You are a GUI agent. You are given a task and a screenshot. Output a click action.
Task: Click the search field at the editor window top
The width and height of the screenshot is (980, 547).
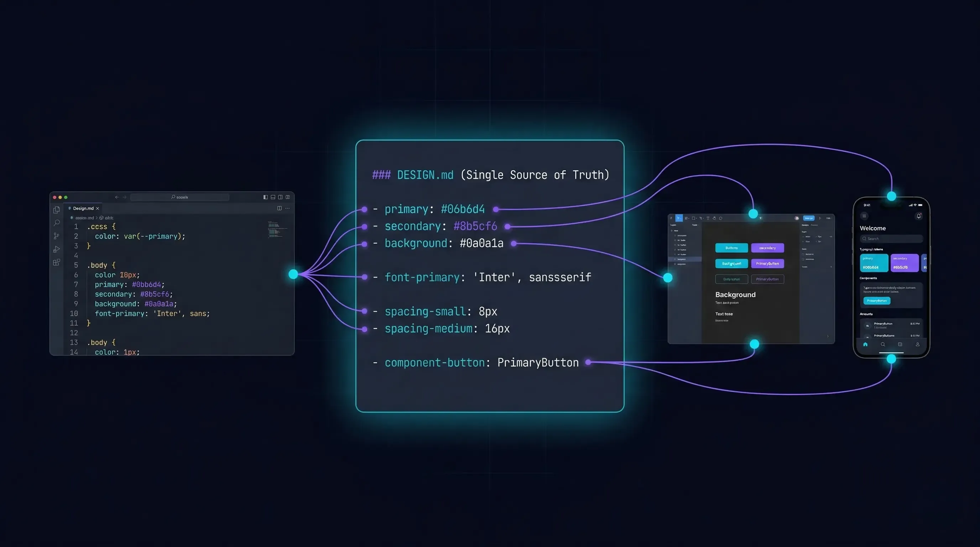(x=180, y=197)
